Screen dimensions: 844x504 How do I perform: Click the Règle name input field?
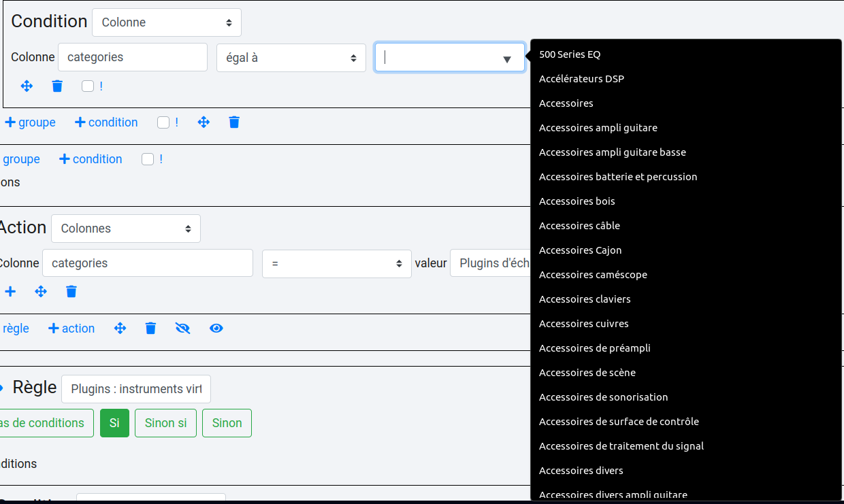pos(136,389)
